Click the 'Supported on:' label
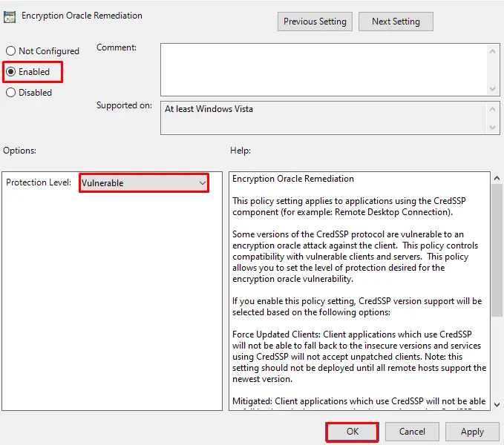 tap(124, 105)
